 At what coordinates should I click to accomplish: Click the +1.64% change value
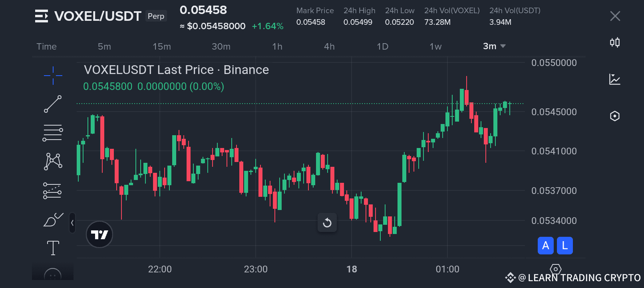(268, 26)
